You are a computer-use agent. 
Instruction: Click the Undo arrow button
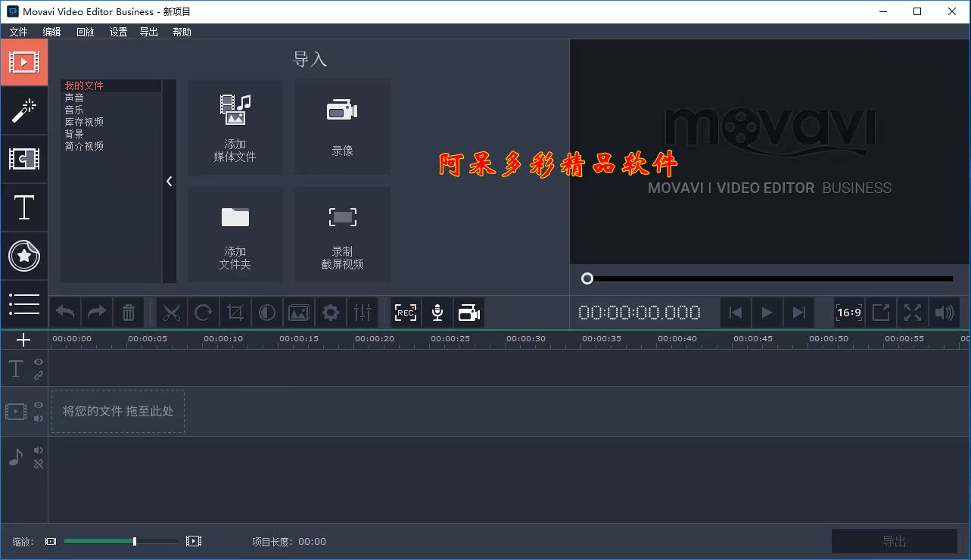pos(66,313)
